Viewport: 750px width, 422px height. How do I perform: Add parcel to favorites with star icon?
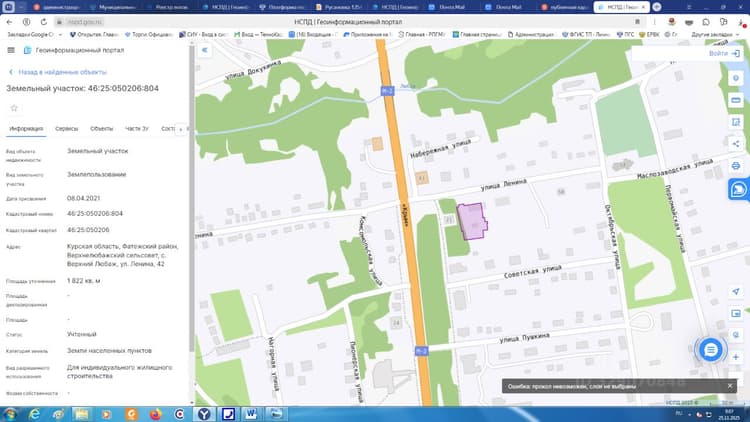pyautogui.click(x=14, y=108)
